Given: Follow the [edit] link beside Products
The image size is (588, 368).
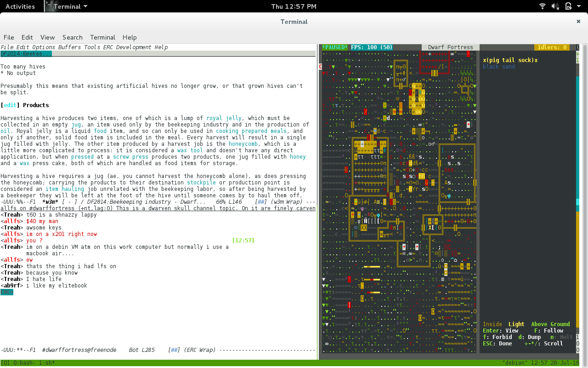Looking at the screenshot, I should [10, 105].
